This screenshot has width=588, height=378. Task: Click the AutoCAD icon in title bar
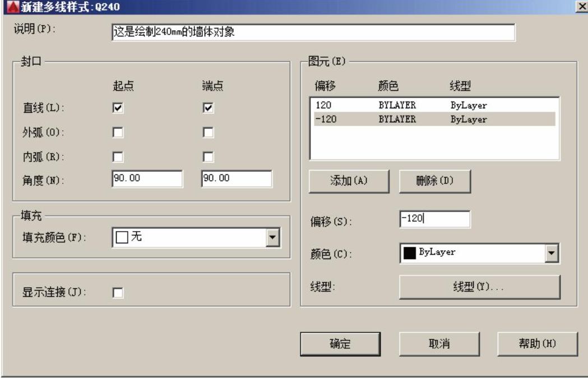[x=13, y=6]
